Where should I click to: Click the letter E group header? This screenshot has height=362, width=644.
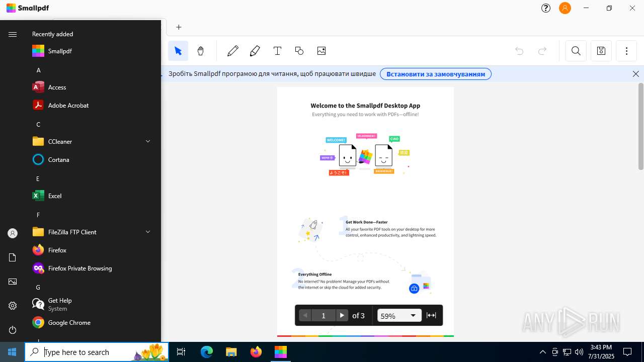[x=38, y=178]
